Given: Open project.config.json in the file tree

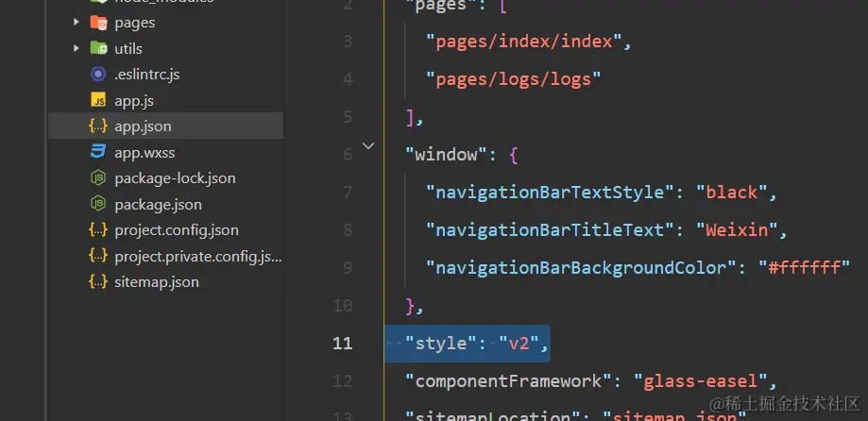Looking at the screenshot, I should [177, 230].
